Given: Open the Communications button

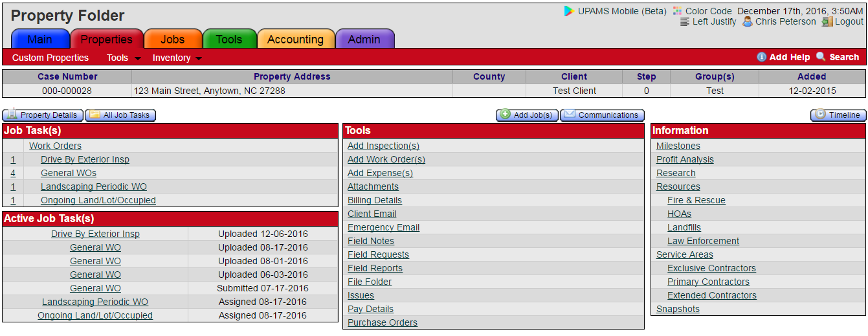Looking at the screenshot, I should 601,115.
